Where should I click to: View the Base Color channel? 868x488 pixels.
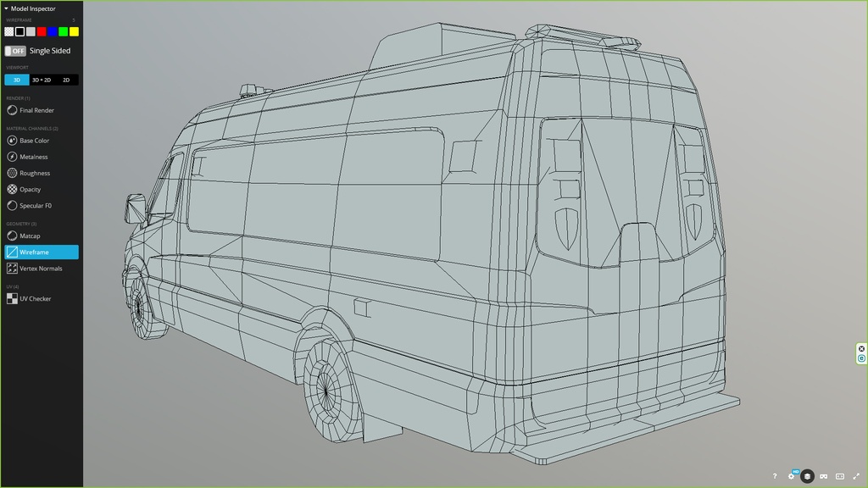(x=34, y=141)
